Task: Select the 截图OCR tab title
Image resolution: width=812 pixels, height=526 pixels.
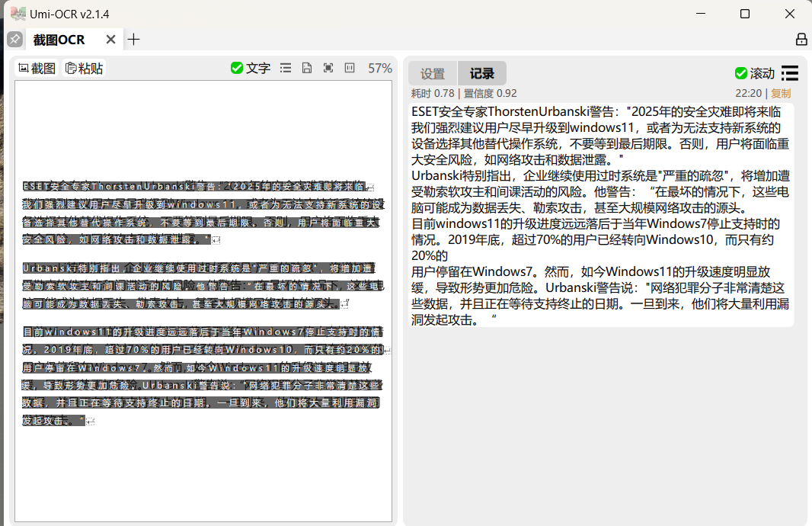Action: pyautogui.click(x=59, y=40)
